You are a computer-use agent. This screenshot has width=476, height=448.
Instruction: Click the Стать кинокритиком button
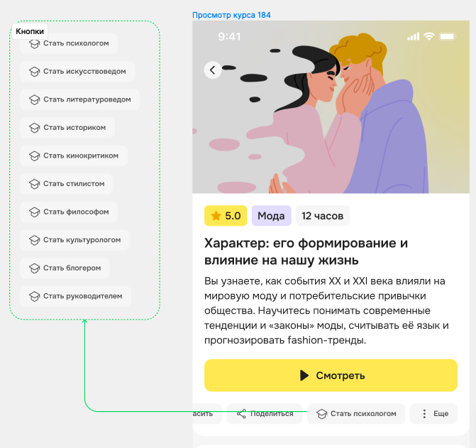pyautogui.click(x=74, y=155)
